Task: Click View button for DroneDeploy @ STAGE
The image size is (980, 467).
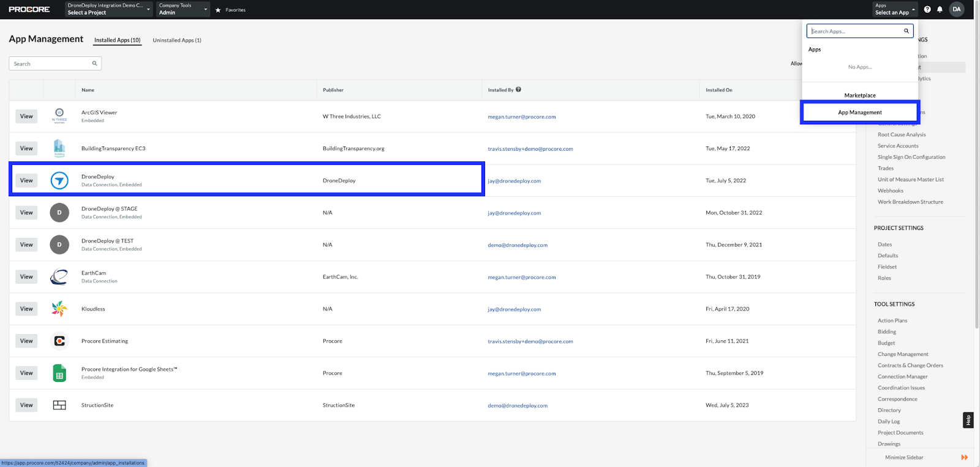Action: pyautogui.click(x=26, y=213)
